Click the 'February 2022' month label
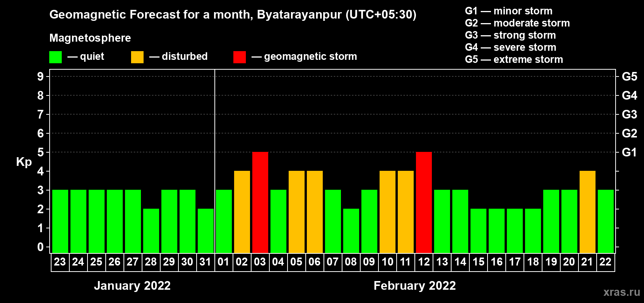Image resolution: width=644 pixels, height=303 pixels. (x=415, y=286)
